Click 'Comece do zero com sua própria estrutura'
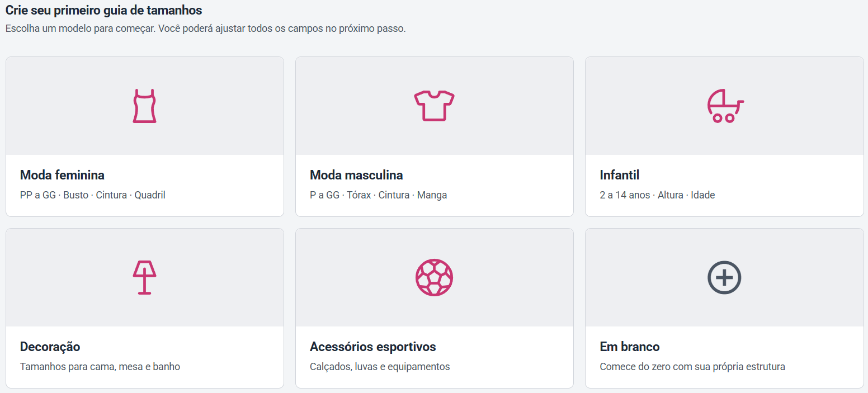This screenshot has height=393, width=868. tap(692, 367)
